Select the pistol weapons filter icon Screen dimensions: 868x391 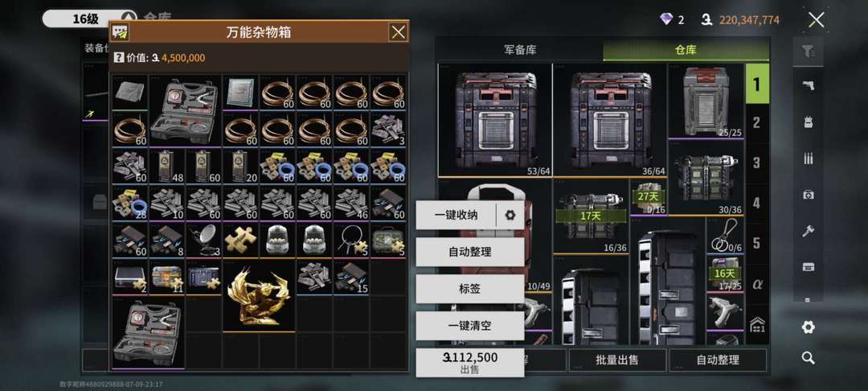point(808,85)
